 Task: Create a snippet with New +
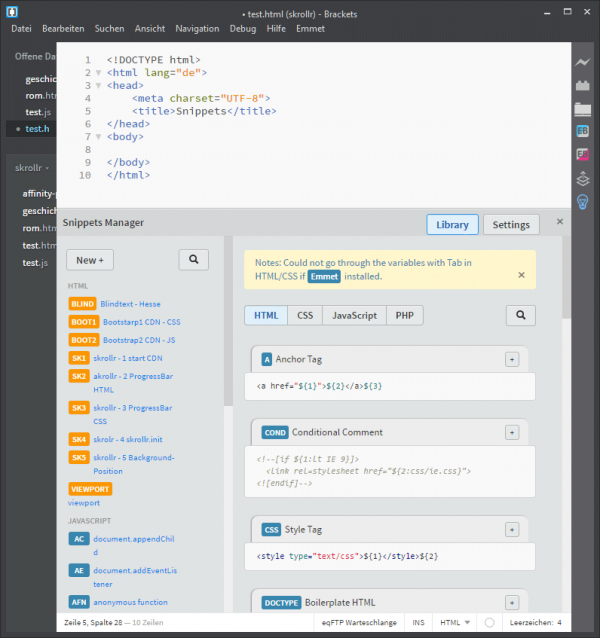coord(90,260)
